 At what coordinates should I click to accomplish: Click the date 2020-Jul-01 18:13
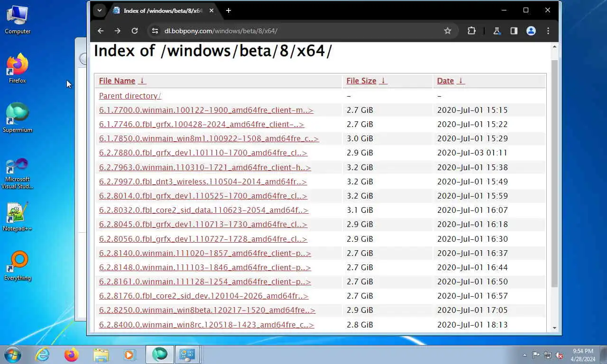tap(472, 325)
